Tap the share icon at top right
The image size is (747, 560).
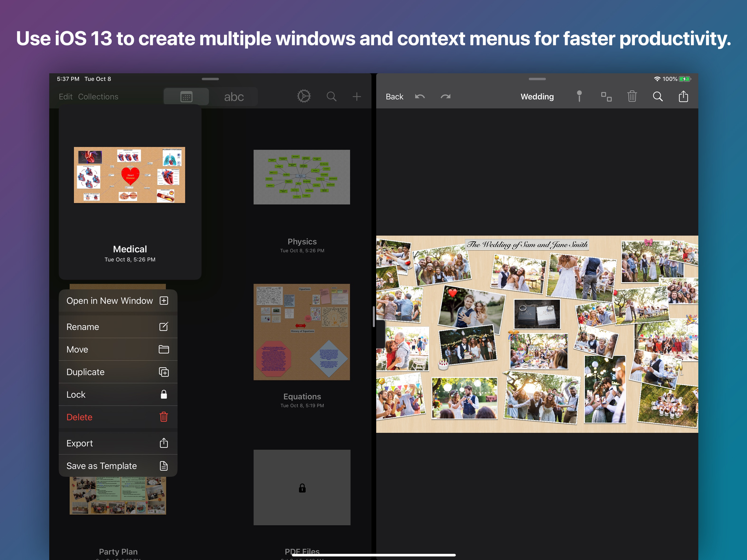click(683, 97)
